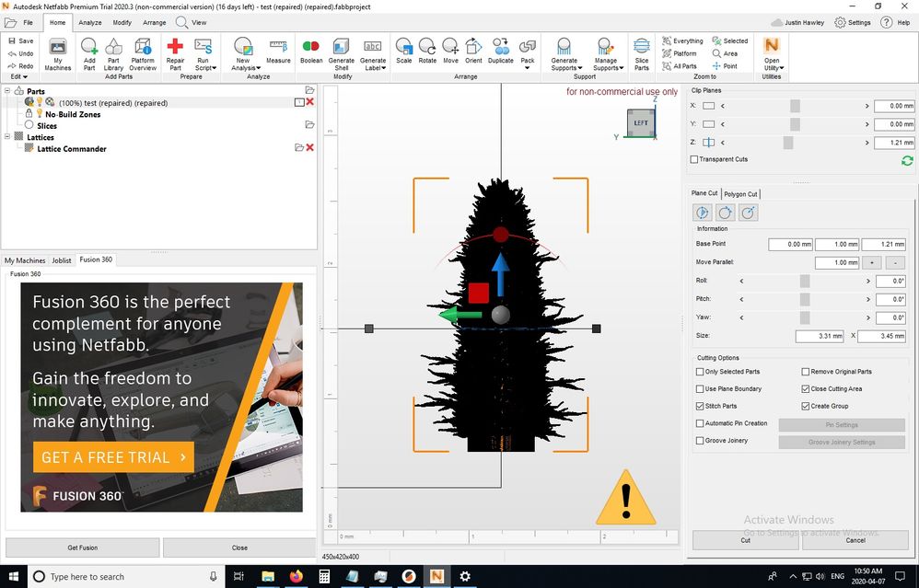The width and height of the screenshot is (919, 588).
Task: Switch to the Joblist tab
Action: [62, 260]
